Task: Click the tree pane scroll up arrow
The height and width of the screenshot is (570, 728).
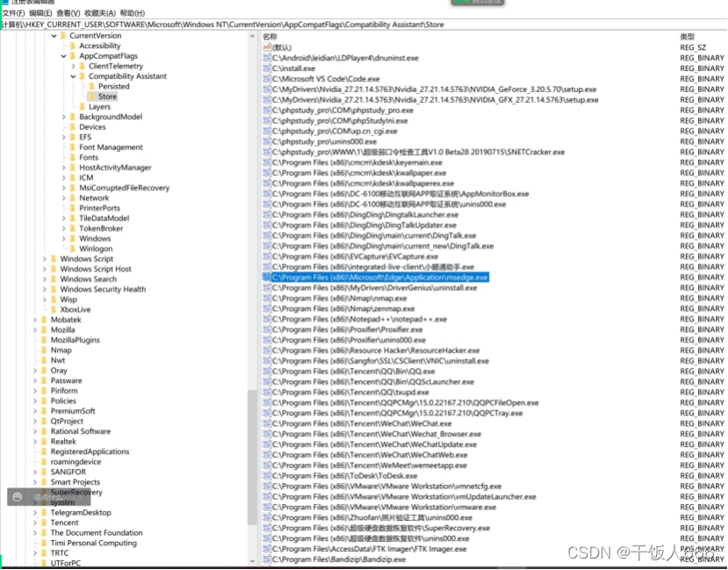Action: tap(253, 36)
